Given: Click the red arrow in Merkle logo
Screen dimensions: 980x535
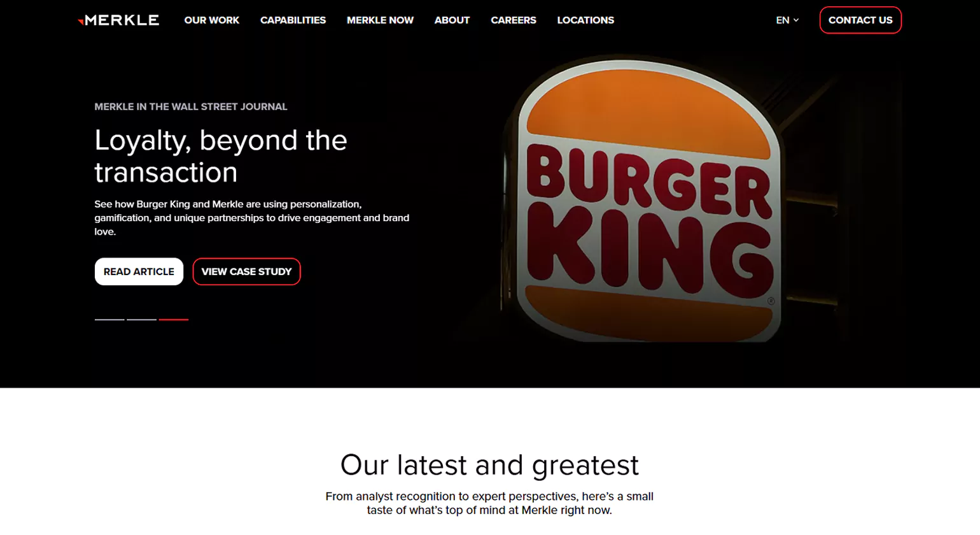Looking at the screenshot, I should tap(81, 22).
